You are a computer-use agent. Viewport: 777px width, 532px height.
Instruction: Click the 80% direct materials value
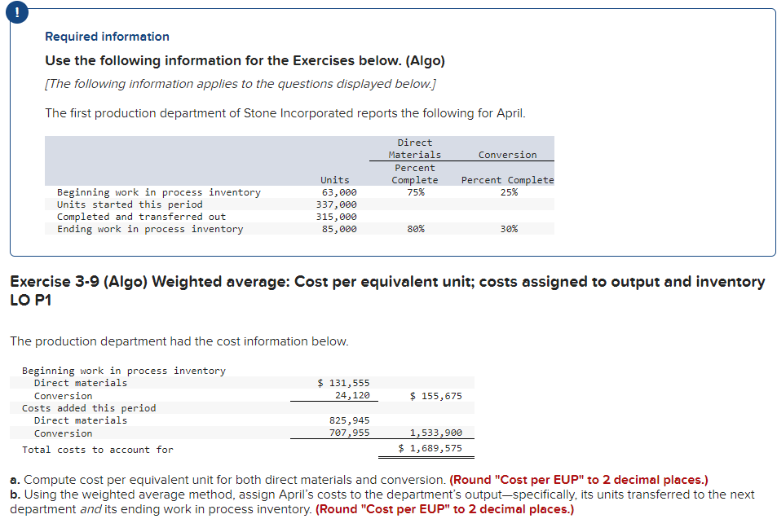click(x=415, y=229)
